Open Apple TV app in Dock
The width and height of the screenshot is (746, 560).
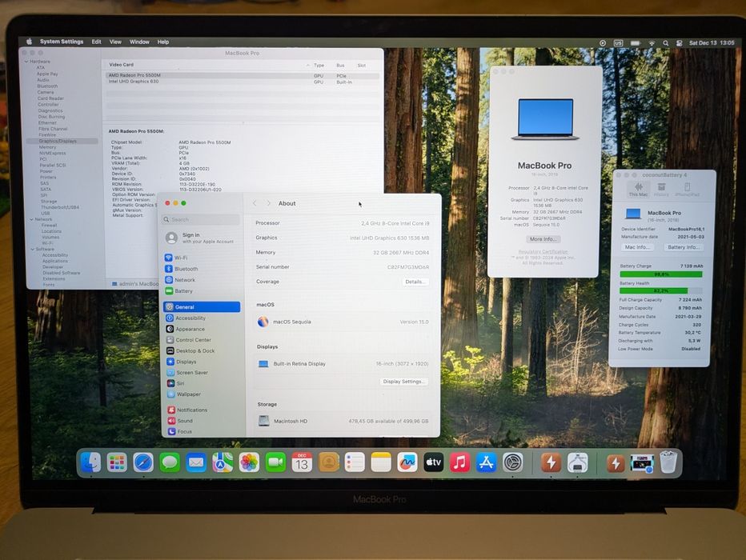coord(433,462)
